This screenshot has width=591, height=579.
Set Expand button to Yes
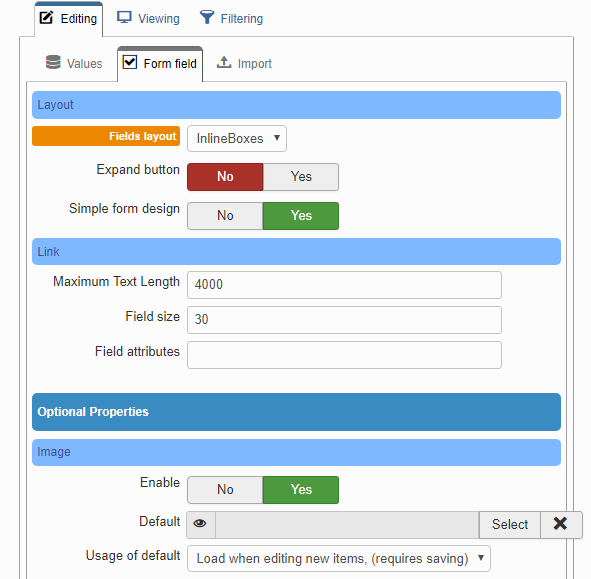click(301, 177)
